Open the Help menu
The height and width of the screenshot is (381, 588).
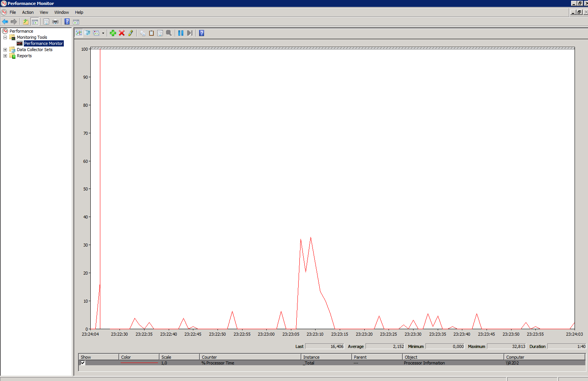[79, 12]
